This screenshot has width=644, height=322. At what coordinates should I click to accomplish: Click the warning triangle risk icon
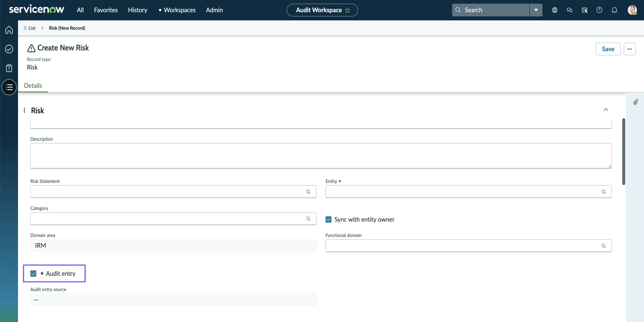pyautogui.click(x=31, y=48)
